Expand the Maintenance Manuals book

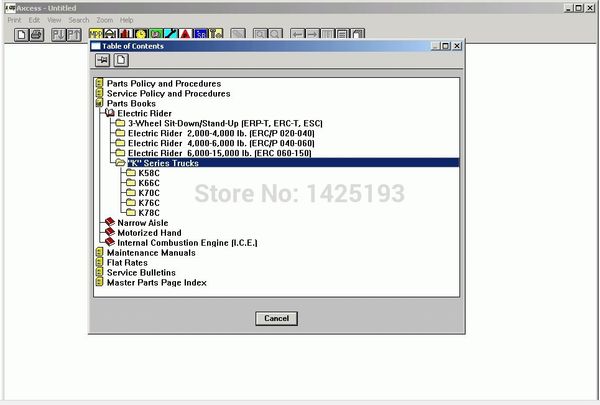[x=99, y=253]
